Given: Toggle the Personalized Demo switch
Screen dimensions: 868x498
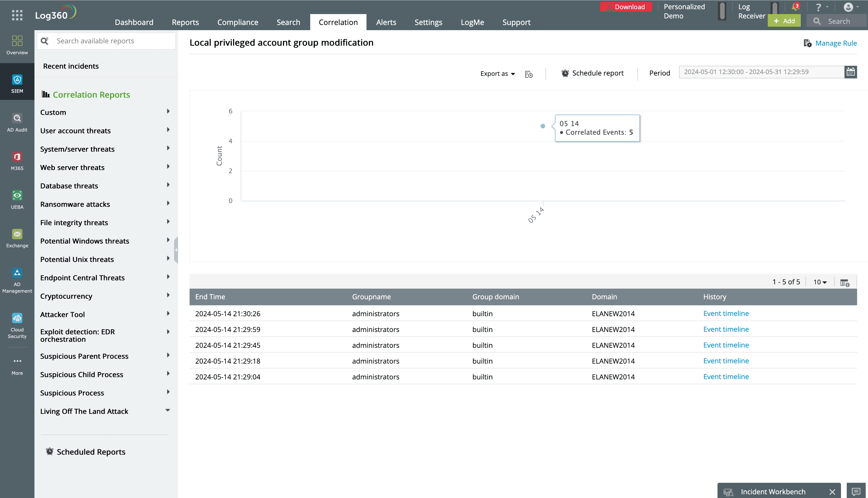Looking at the screenshot, I should tap(722, 11).
